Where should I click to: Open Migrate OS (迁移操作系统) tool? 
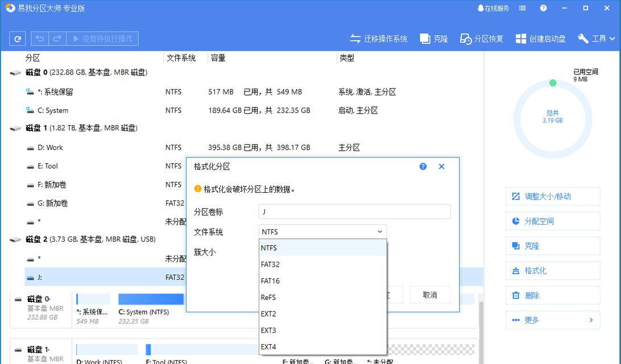(379, 39)
